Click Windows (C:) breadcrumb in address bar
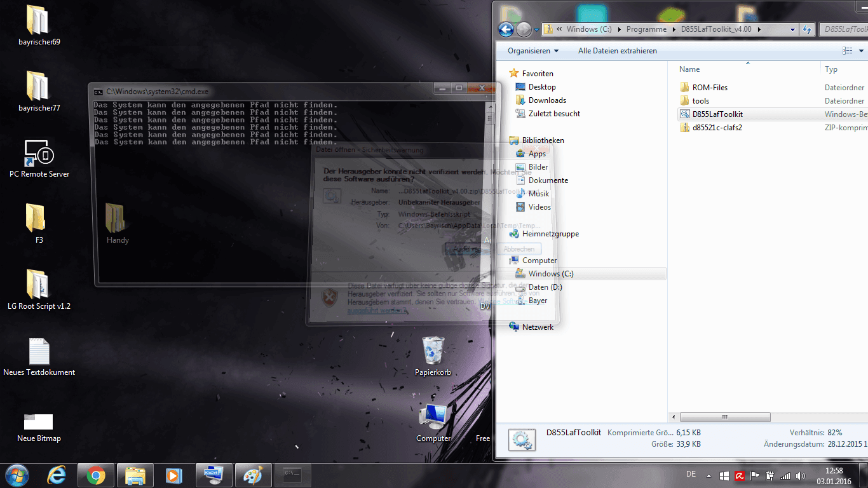868x488 pixels. tap(589, 29)
